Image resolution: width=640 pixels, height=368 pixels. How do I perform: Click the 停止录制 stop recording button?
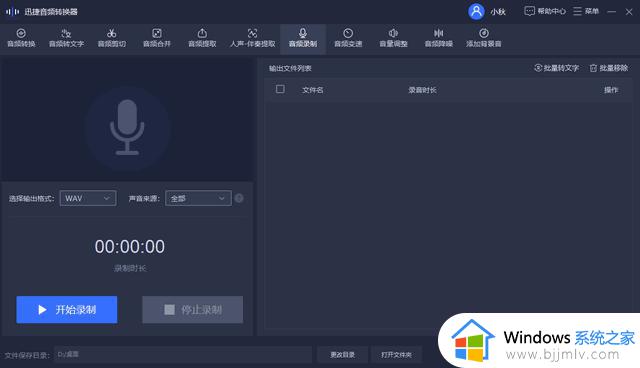[x=193, y=310]
